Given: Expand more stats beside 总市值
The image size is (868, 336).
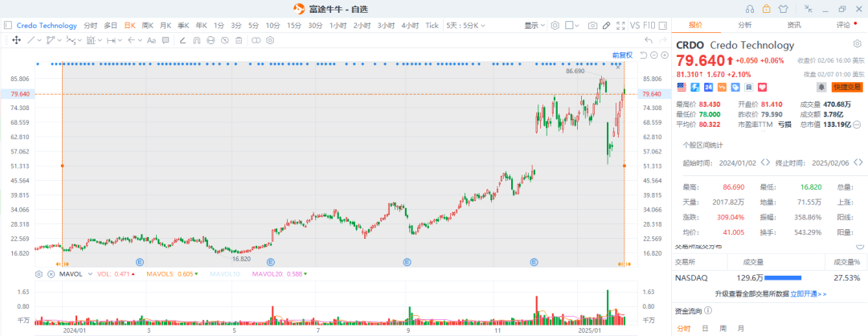Looking at the screenshot, I should 857,124.
